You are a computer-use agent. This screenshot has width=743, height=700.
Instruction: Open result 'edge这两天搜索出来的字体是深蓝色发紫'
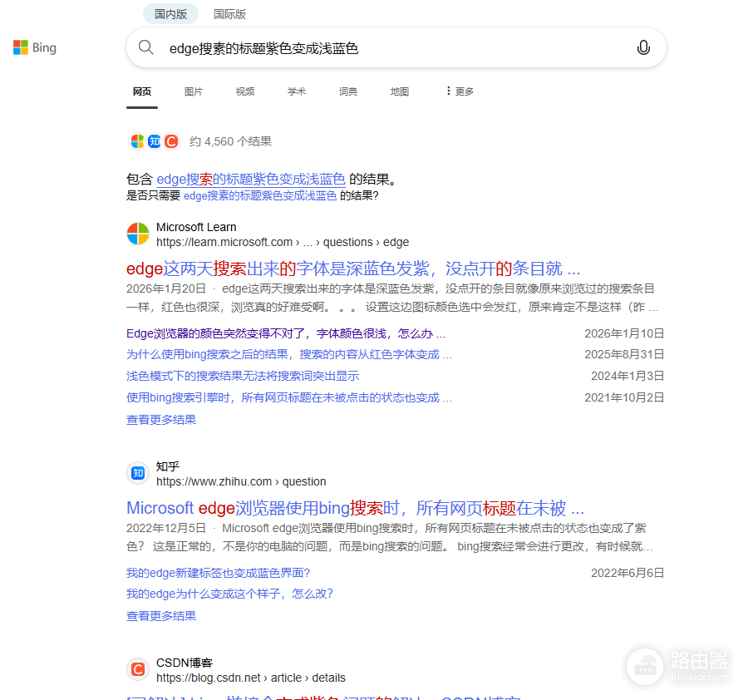(x=353, y=269)
